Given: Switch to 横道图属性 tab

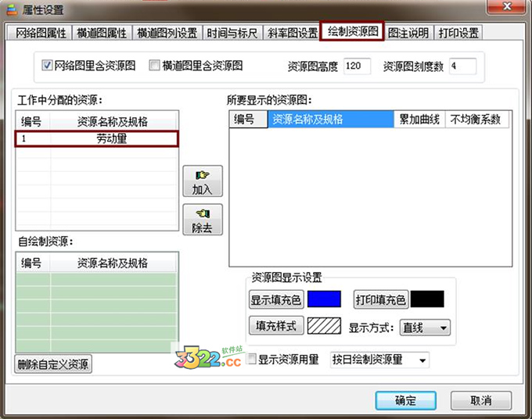Looking at the screenshot, I should tap(102, 33).
